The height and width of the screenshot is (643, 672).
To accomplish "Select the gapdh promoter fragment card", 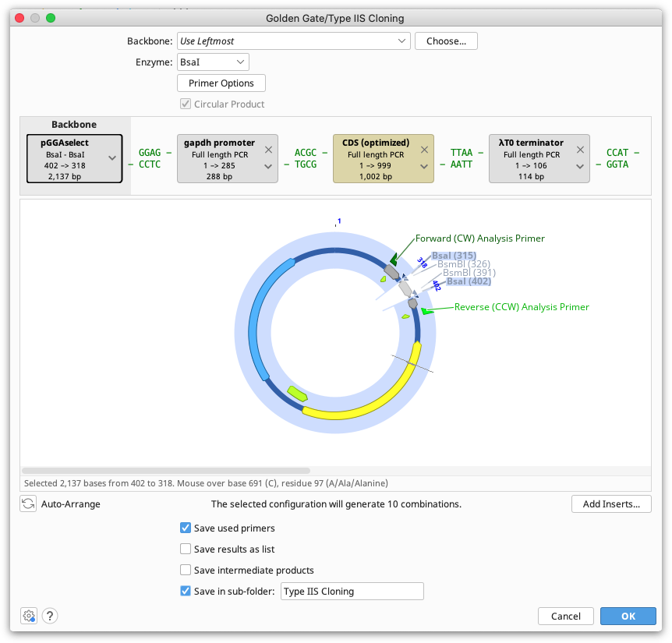I will (x=227, y=158).
